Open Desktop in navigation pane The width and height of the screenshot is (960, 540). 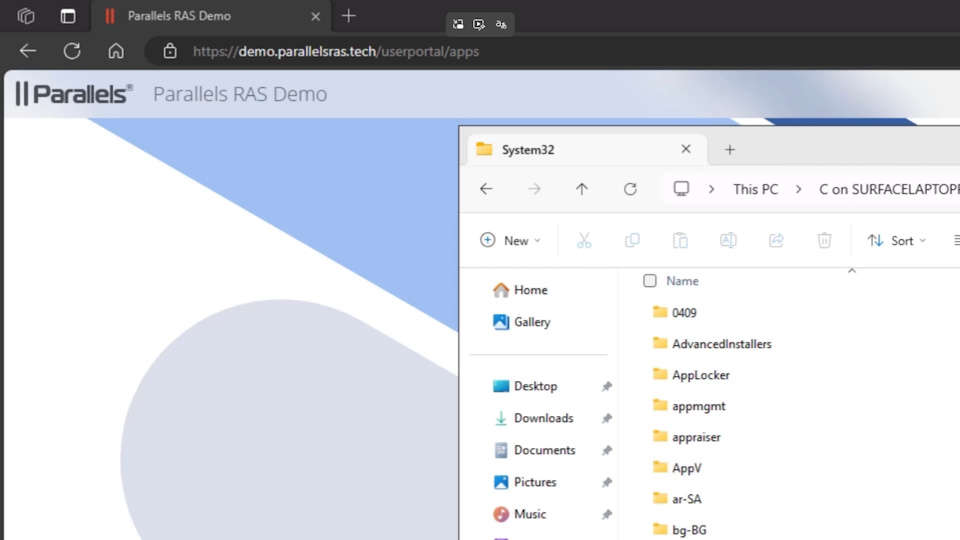(525, 386)
